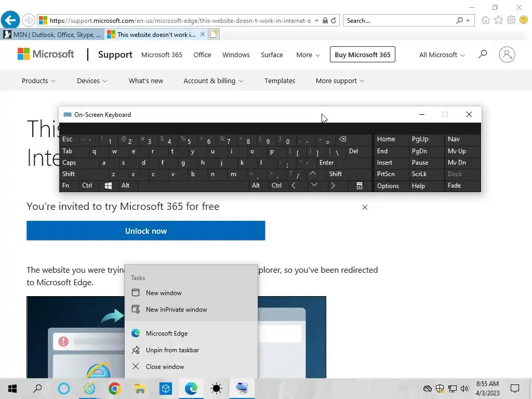Image resolution: width=532 pixels, height=399 pixels.
Task: Click the Microsoft Edge taskbar icon
Action: pos(191,389)
